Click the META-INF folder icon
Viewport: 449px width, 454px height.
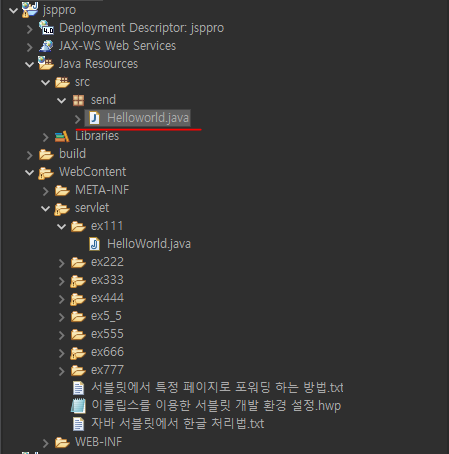(62, 190)
